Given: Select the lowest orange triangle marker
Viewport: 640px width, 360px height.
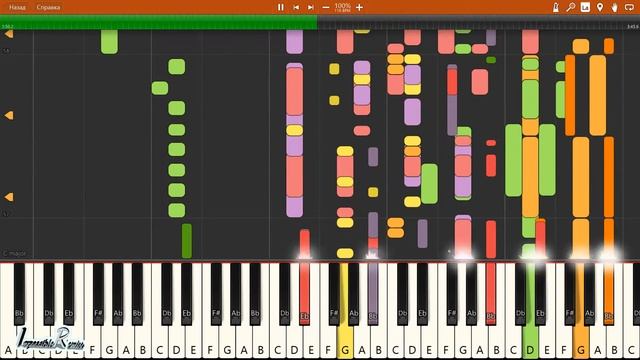Looking at the screenshot, I should (9, 197).
